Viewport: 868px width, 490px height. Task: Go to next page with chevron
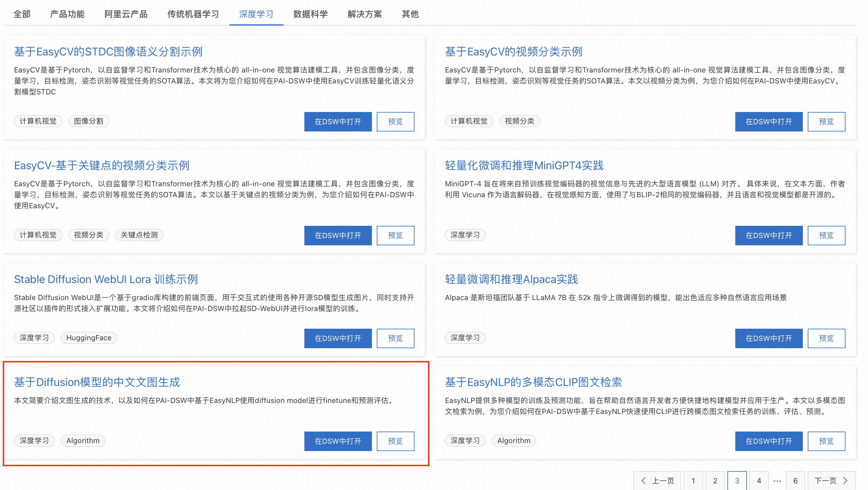pos(831,480)
